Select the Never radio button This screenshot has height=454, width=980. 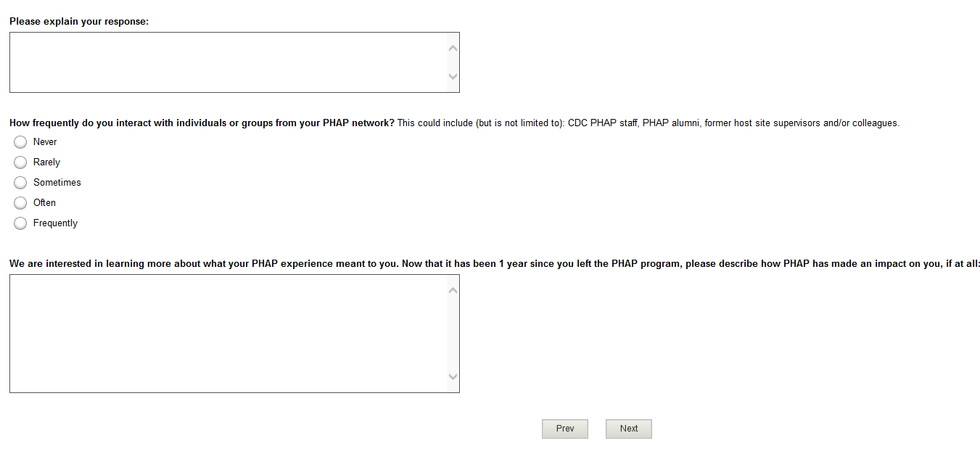coord(20,142)
